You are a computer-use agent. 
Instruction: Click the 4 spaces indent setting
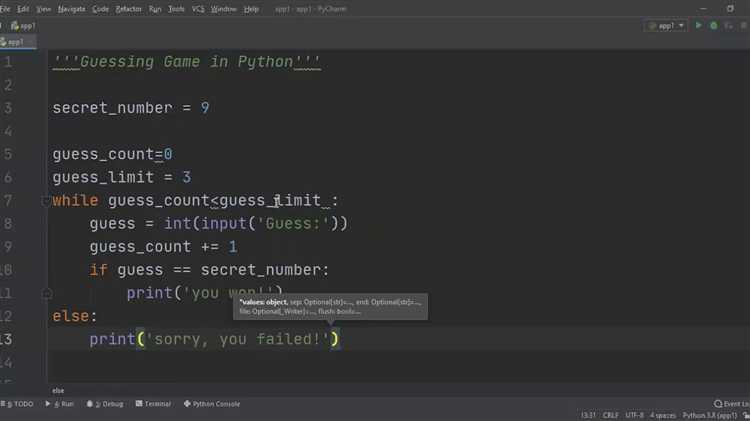pyautogui.click(x=662, y=415)
